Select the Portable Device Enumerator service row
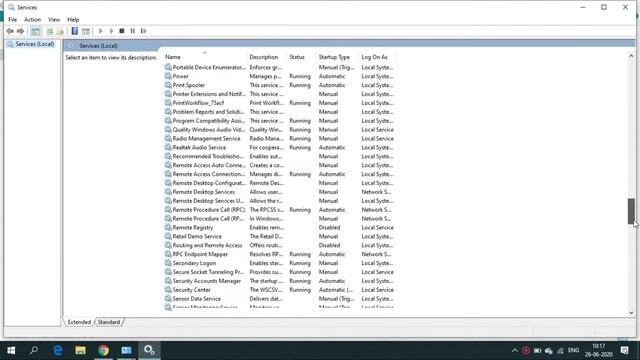Screen dimensions: 640x360 (x=280, y=67)
